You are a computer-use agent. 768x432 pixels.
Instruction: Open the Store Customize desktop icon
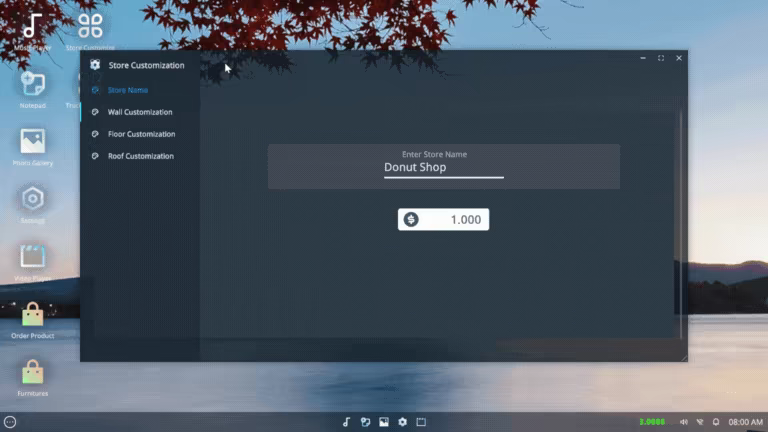90,26
